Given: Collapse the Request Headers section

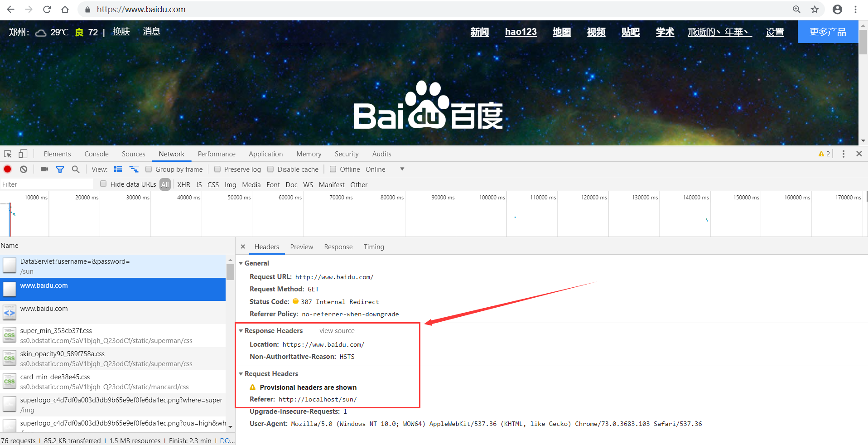Looking at the screenshot, I should point(241,374).
